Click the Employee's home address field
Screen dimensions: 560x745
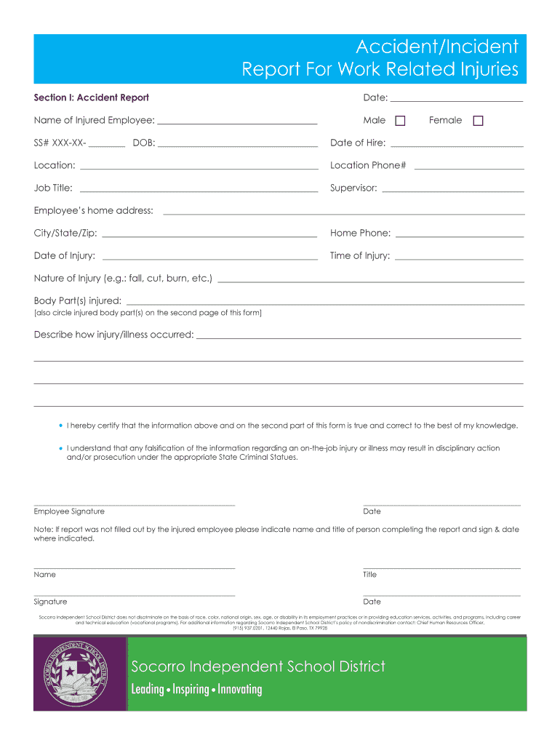click(x=344, y=211)
